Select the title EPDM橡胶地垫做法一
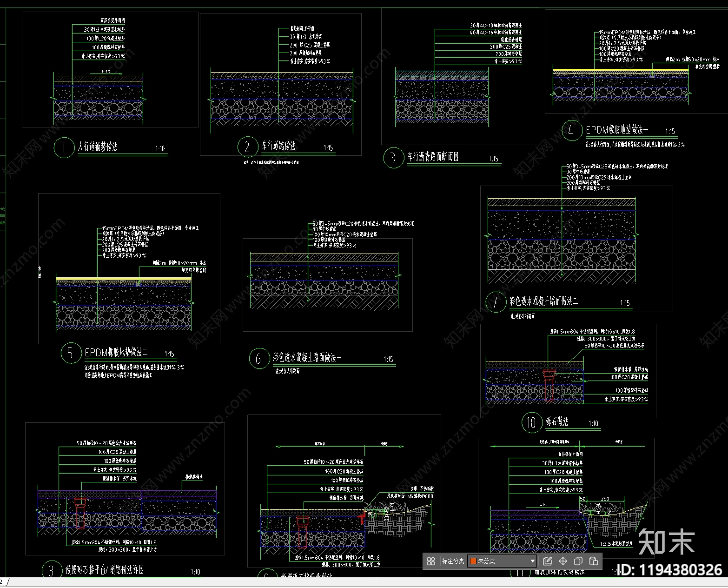 [x=617, y=130]
